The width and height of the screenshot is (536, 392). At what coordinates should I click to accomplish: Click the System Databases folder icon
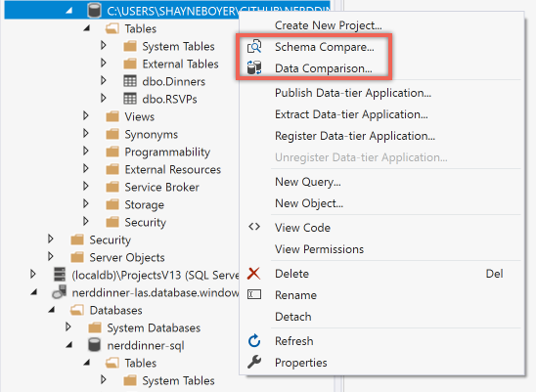click(95, 327)
